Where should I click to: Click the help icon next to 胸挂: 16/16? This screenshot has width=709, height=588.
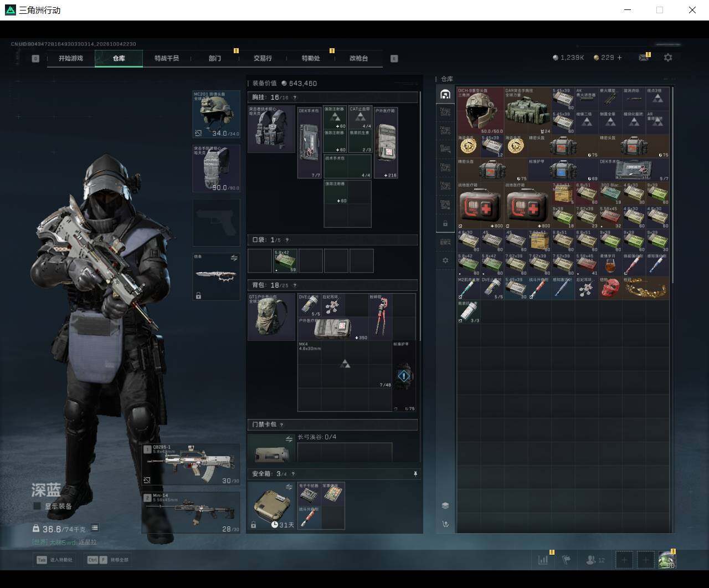[295, 98]
